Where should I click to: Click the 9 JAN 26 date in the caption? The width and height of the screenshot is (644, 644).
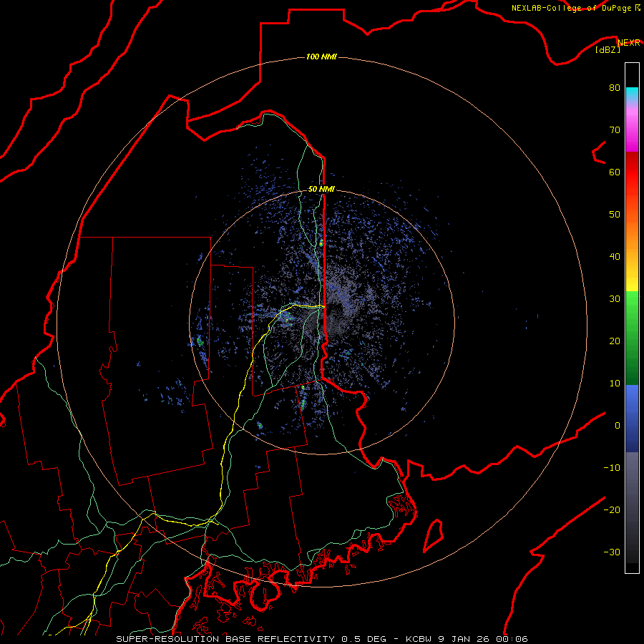[x=465, y=639]
